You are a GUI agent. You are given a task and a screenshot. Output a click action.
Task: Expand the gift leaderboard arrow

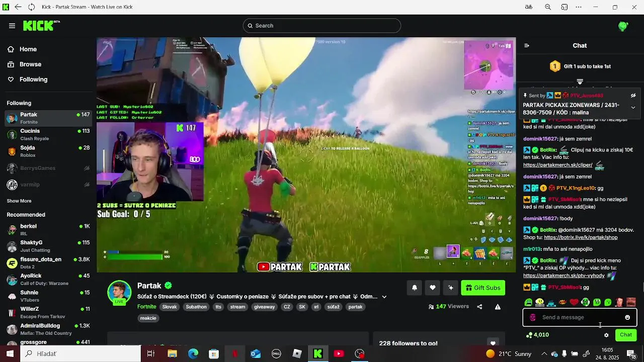pos(580,81)
